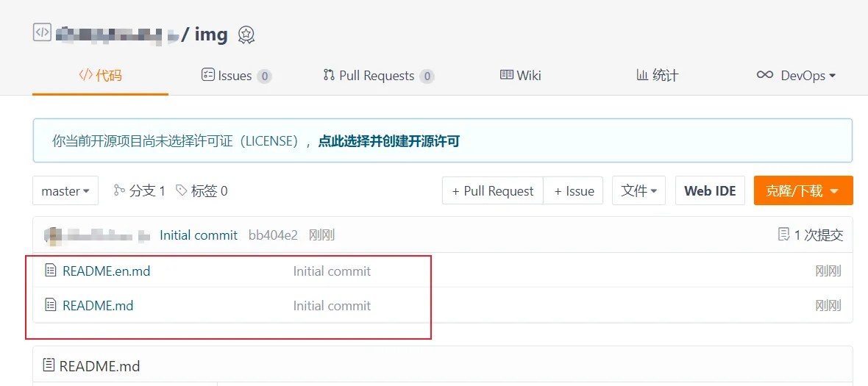Open the Wiki tab

[x=521, y=75]
